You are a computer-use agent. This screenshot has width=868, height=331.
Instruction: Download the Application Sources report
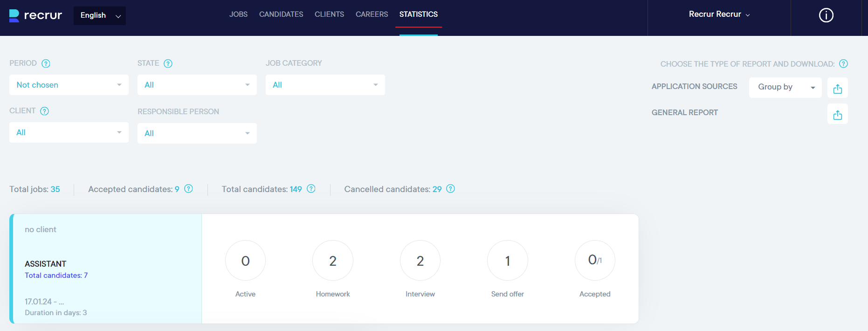point(837,88)
